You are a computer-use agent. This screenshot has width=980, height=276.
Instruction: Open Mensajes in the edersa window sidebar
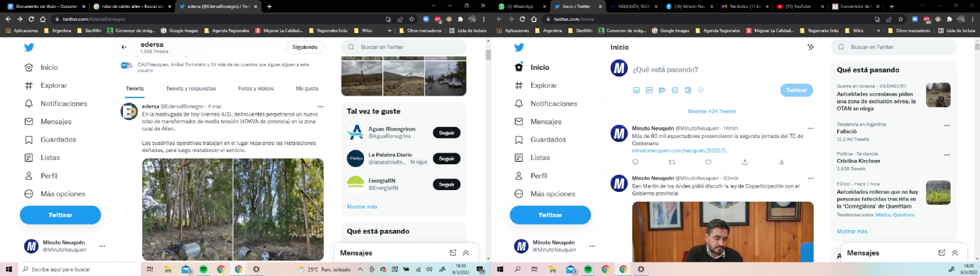pyautogui.click(x=48, y=121)
